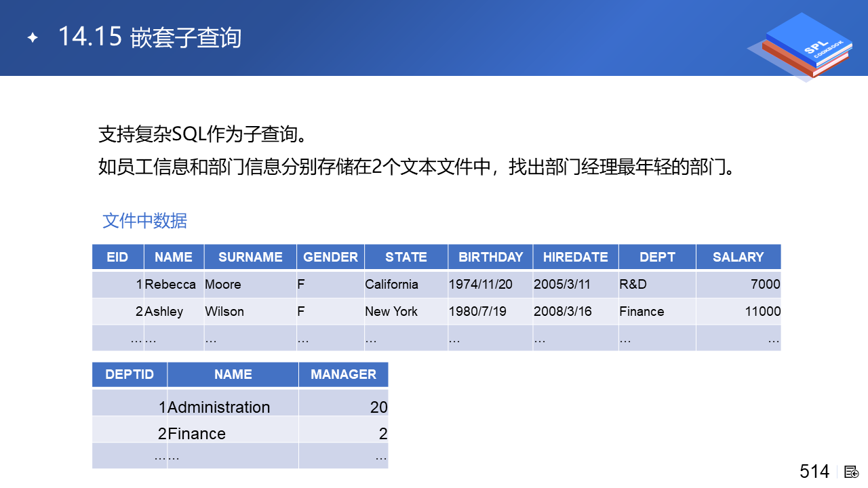Click the Rebecca name cell
Image resolution: width=868 pixels, height=488 pixels.
click(x=170, y=285)
